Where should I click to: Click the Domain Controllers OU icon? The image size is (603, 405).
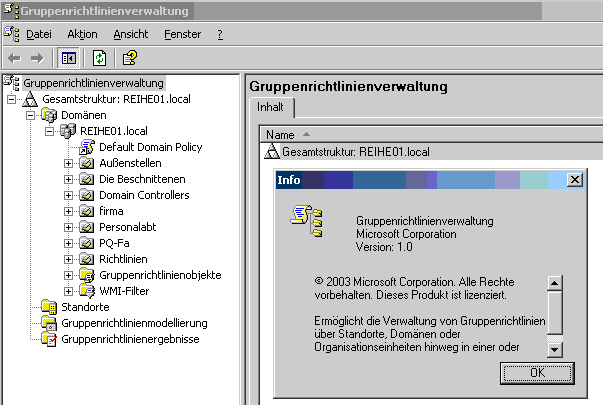tap(87, 195)
